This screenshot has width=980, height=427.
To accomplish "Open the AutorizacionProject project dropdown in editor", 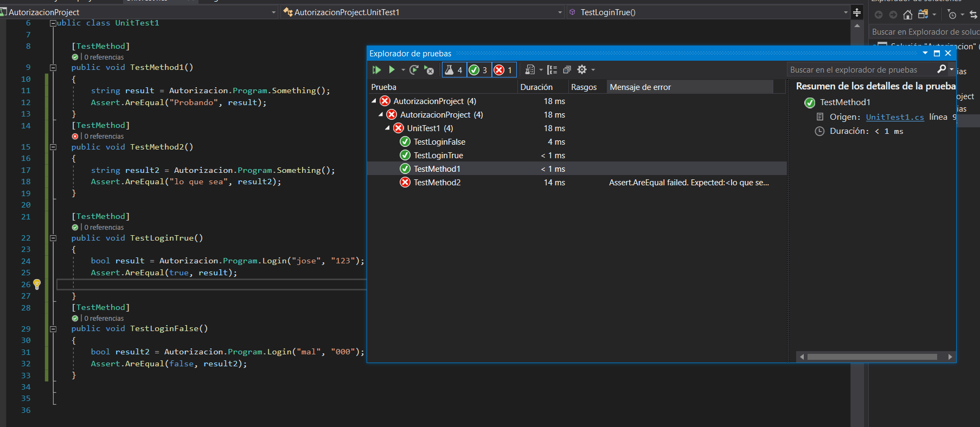I will coord(139,12).
